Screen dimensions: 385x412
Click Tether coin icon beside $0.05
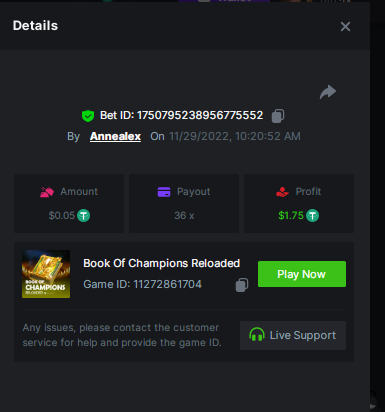[83, 216]
